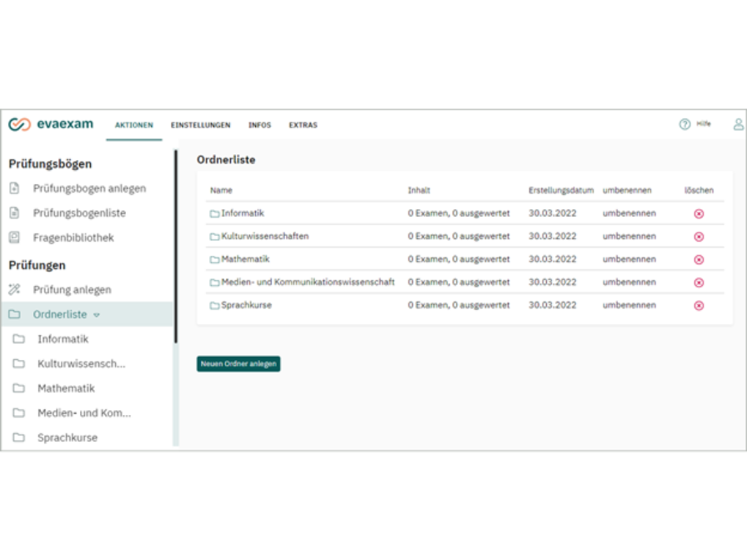Delete the Mathematik folder via red icon
Viewport: 747px width, 560px height.
[x=699, y=258]
